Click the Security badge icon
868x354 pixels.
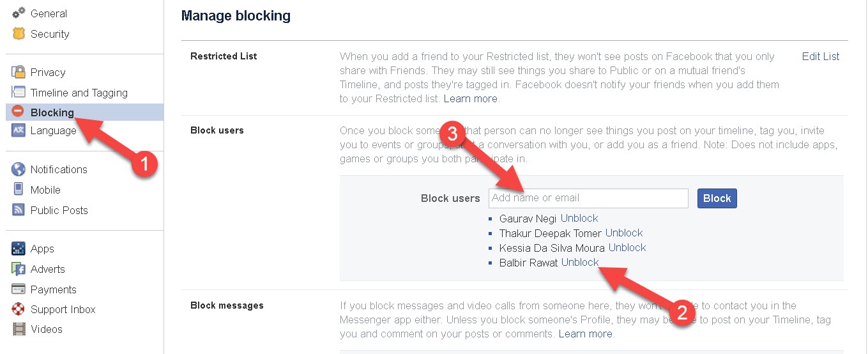(19, 34)
